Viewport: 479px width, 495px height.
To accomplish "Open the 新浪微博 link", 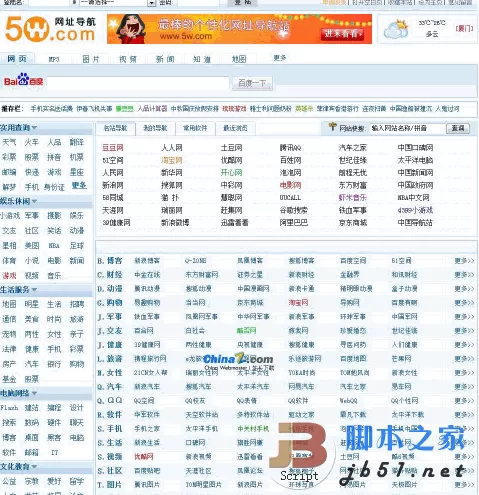I will pyautogui.click(x=175, y=223).
